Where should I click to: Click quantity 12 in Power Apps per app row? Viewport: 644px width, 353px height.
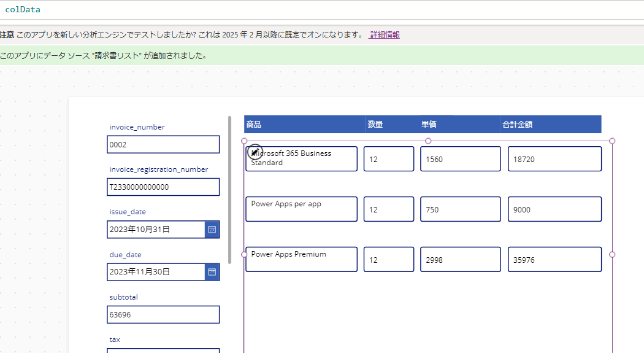(x=388, y=209)
